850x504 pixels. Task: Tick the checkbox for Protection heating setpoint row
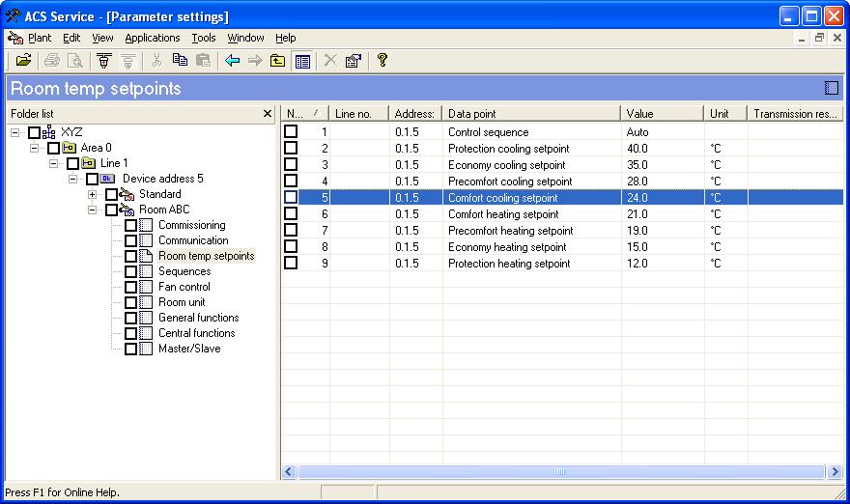(x=291, y=263)
